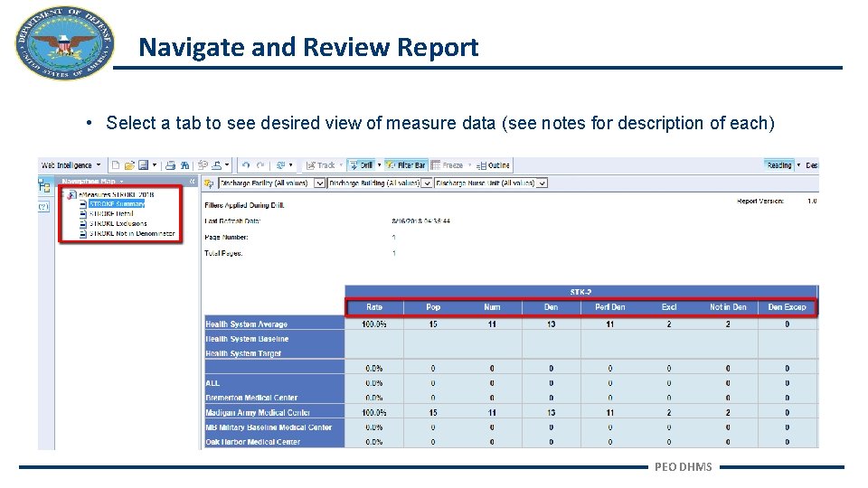
Task: Click the Export document icon
Action: pyautogui.click(x=217, y=164)
